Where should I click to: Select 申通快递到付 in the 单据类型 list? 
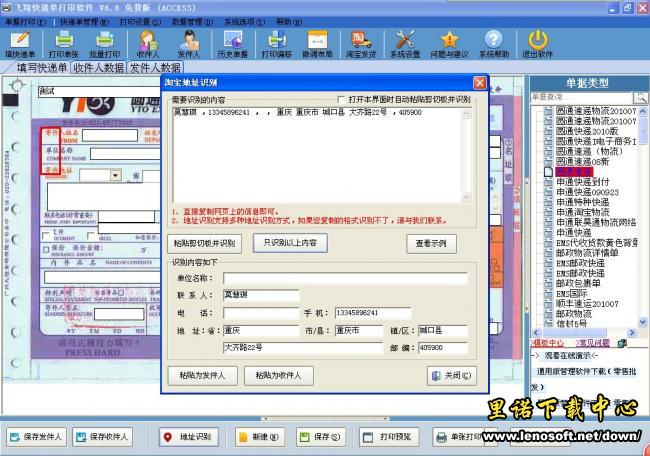pos(583,182)
